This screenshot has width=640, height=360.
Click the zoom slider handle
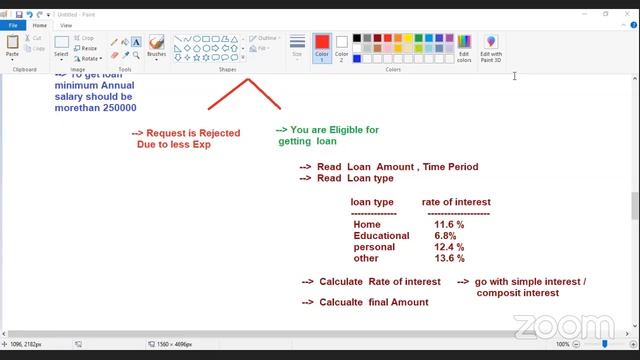point(605,344)
